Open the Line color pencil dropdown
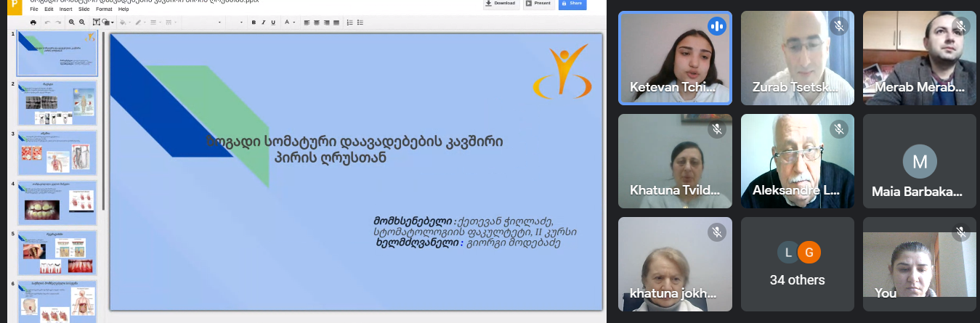This screenshot has width=980, height=323. click(x=141, y=23)
